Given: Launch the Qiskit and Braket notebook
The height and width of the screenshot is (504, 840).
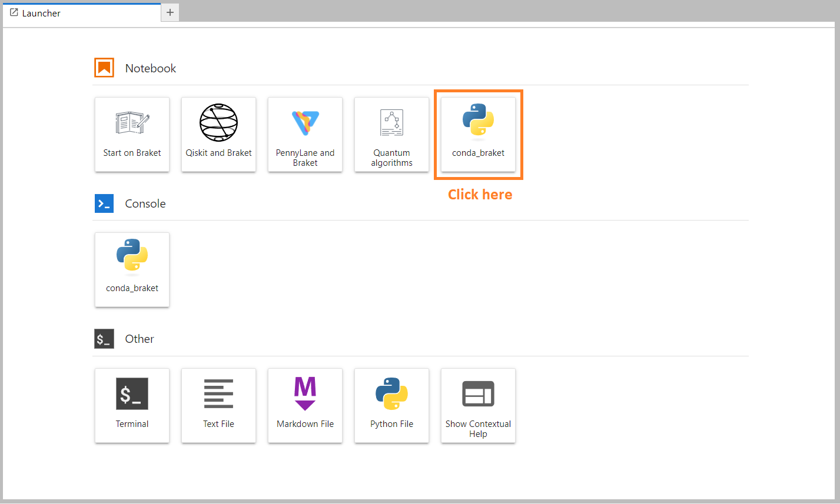Looking at the screenshot, I should tap(218, 134).
